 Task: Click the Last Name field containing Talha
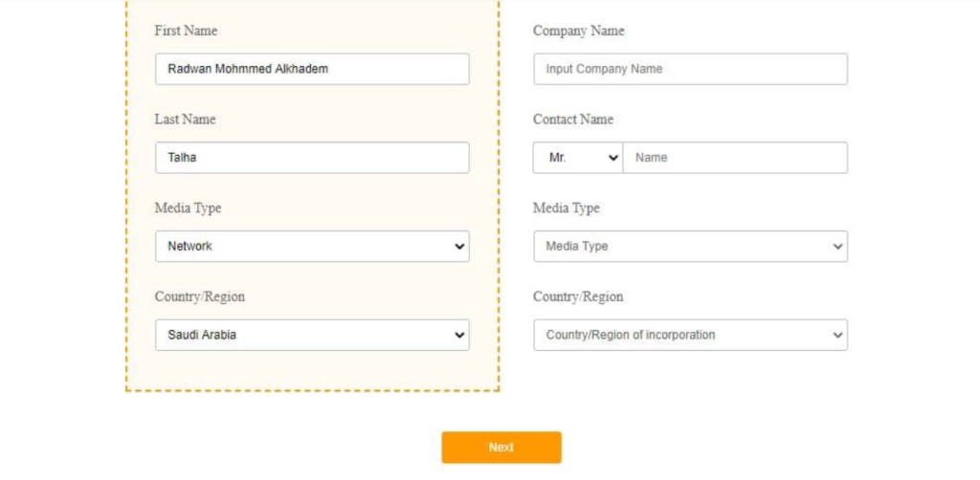coord(312,158)
